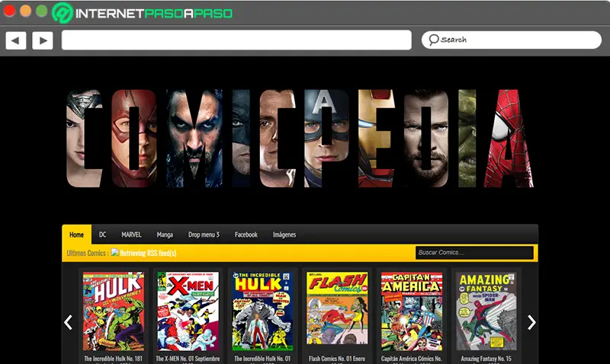Click the browser back arrow button
610x364 pixels.
point(16,40)
